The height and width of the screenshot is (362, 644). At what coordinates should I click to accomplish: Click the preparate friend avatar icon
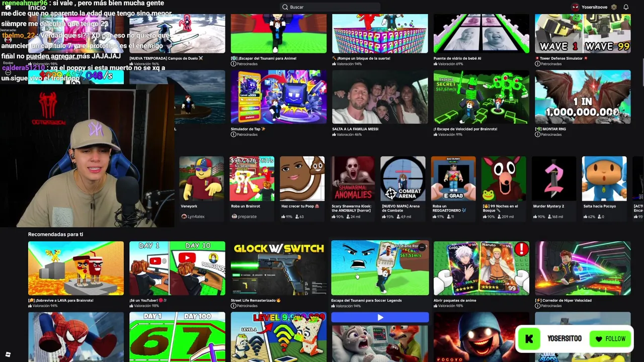click(234, 216)
